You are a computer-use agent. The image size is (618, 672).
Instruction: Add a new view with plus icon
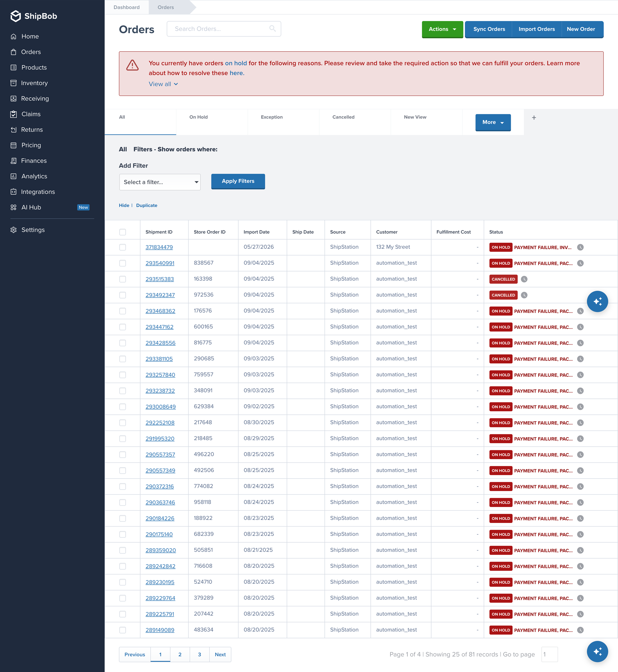pos(534,118)
